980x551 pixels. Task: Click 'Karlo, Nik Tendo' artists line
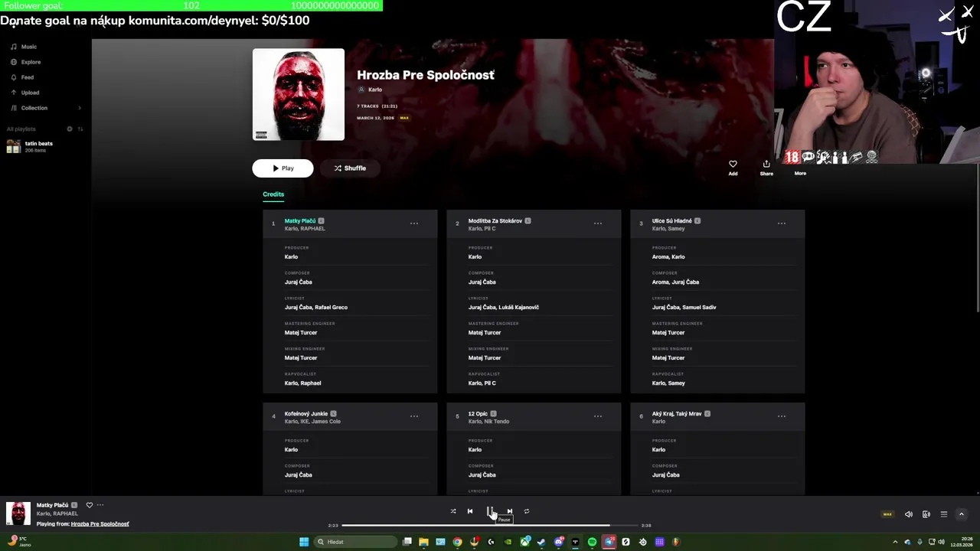pyautogui.click(x=489, y=422)
